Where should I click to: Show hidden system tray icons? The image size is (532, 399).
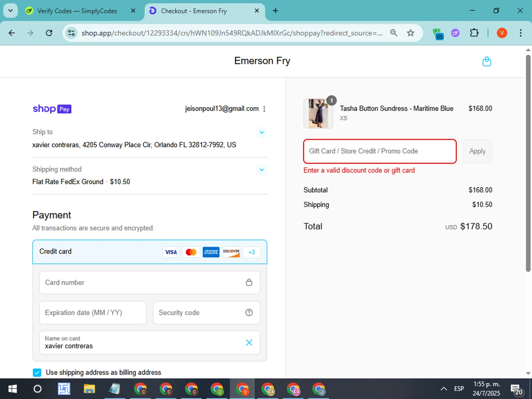(443, 389)
